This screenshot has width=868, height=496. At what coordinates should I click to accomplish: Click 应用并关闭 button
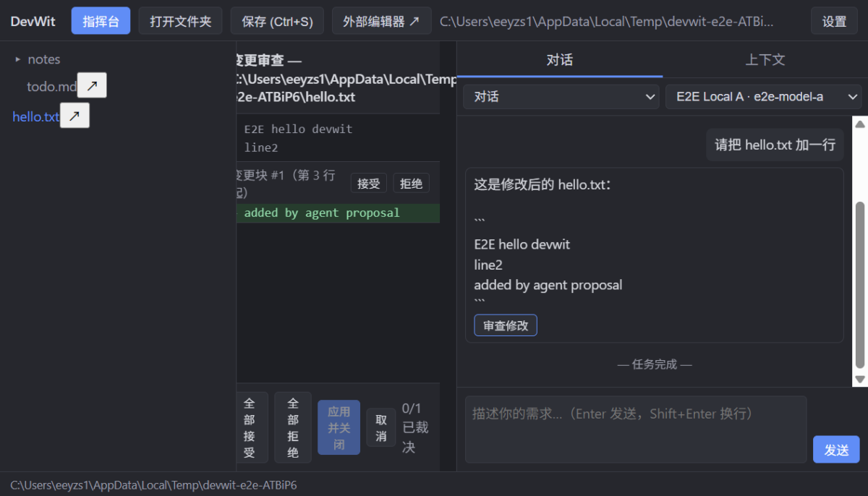pyautogui.click(x=339, y=427)
